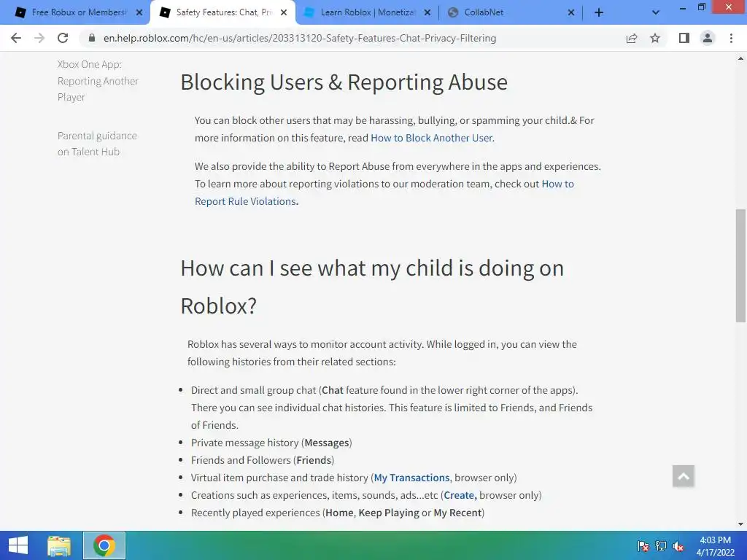This screenshot has width=747, height=560.
Task: Click the How can I see heading
Action: 372,287
